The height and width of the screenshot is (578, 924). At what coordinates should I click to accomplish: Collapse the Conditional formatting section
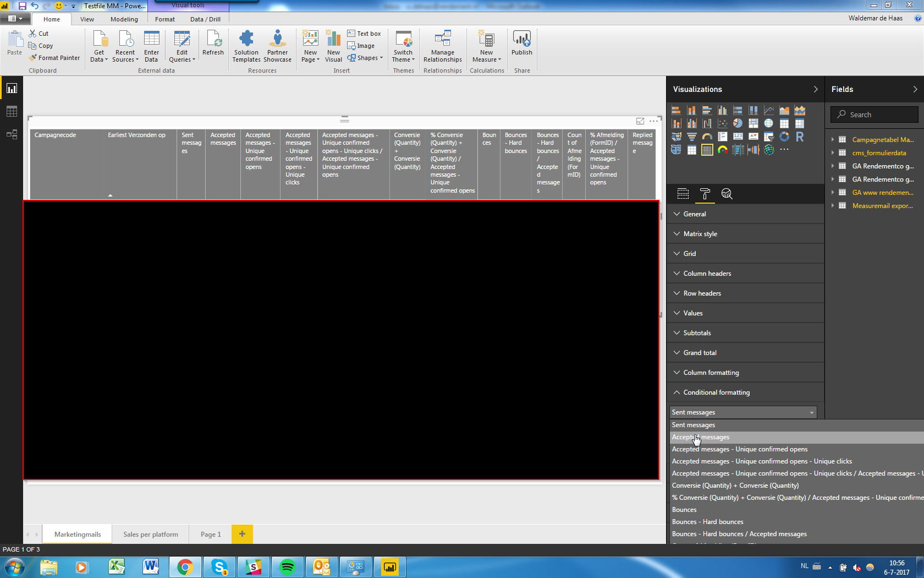coord(745,392)
